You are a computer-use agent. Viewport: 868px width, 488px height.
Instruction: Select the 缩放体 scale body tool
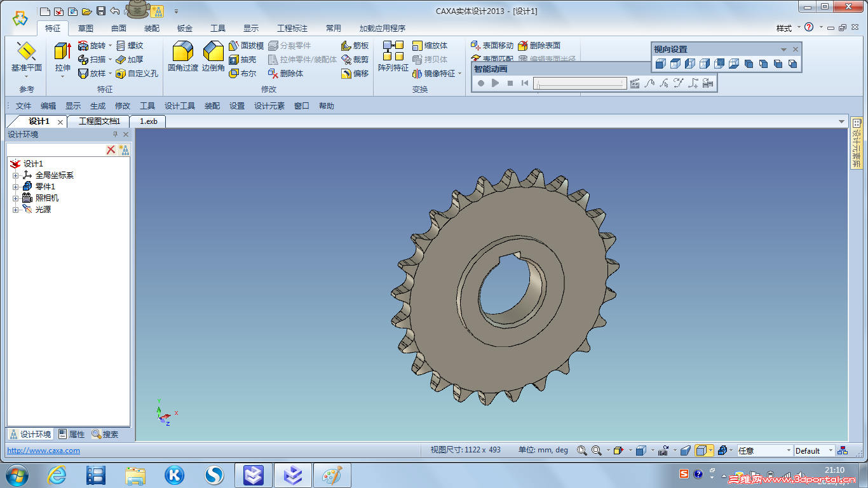coord(430,46)
